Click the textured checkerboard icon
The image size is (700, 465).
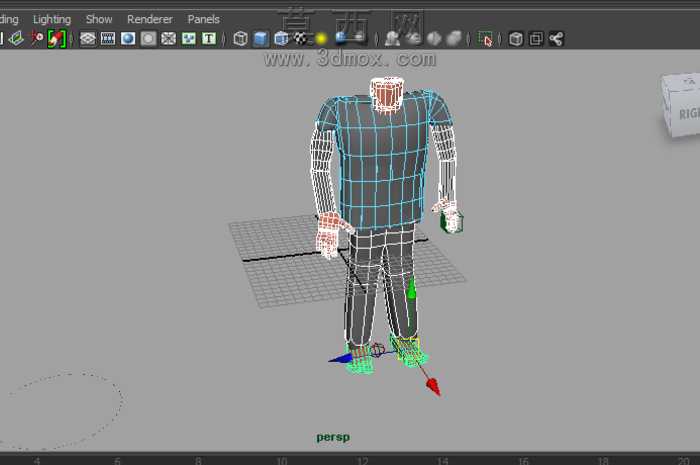tap(300, 39)
